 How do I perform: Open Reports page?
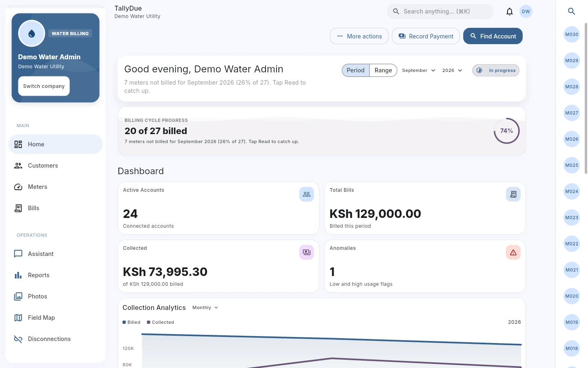click(56, 275)
